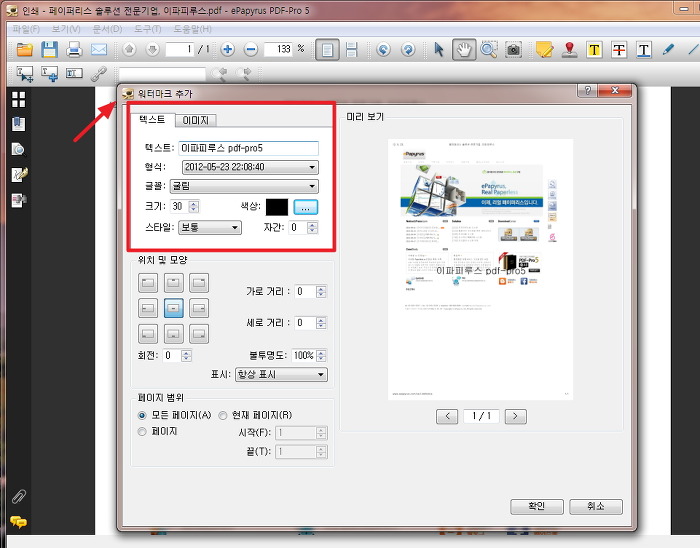The height and width of the screenshot is (548, 700).
Task: Set watermark position to top-left
Action: (148, 283)
